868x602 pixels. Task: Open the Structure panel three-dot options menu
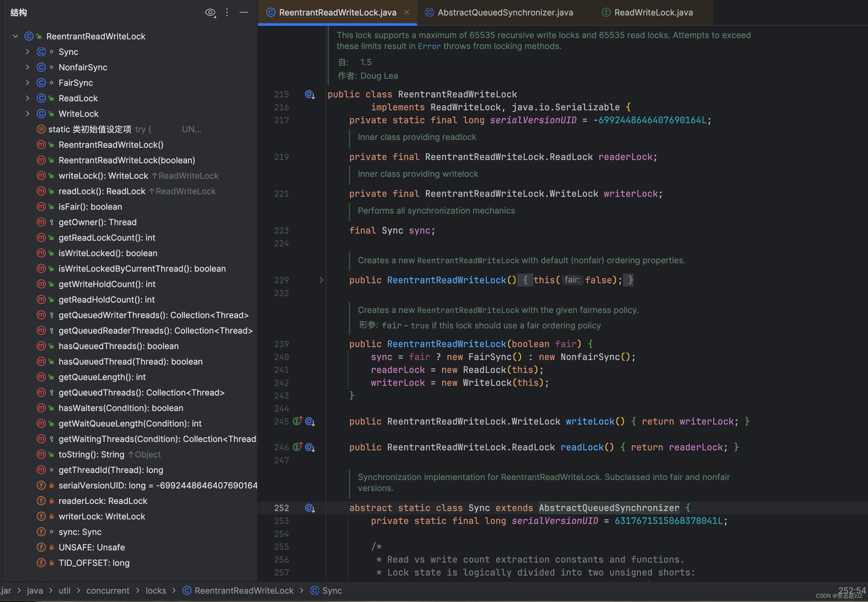point(227,13)
